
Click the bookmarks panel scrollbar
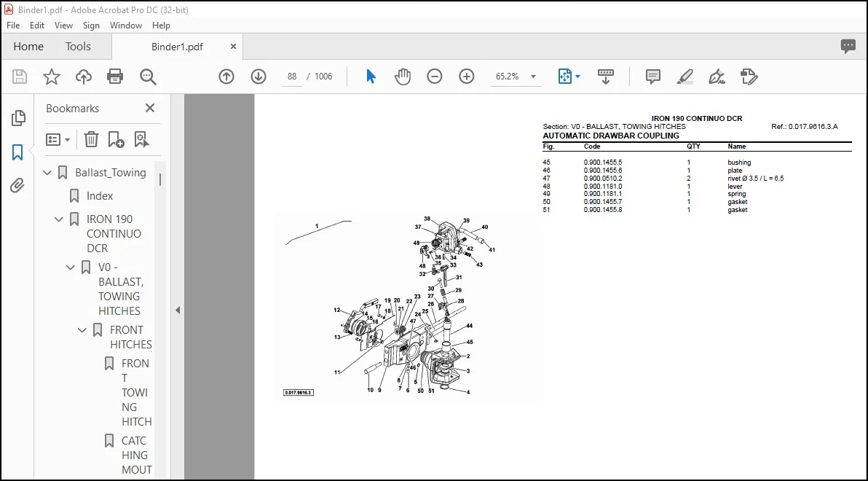[x=160, y=179]
